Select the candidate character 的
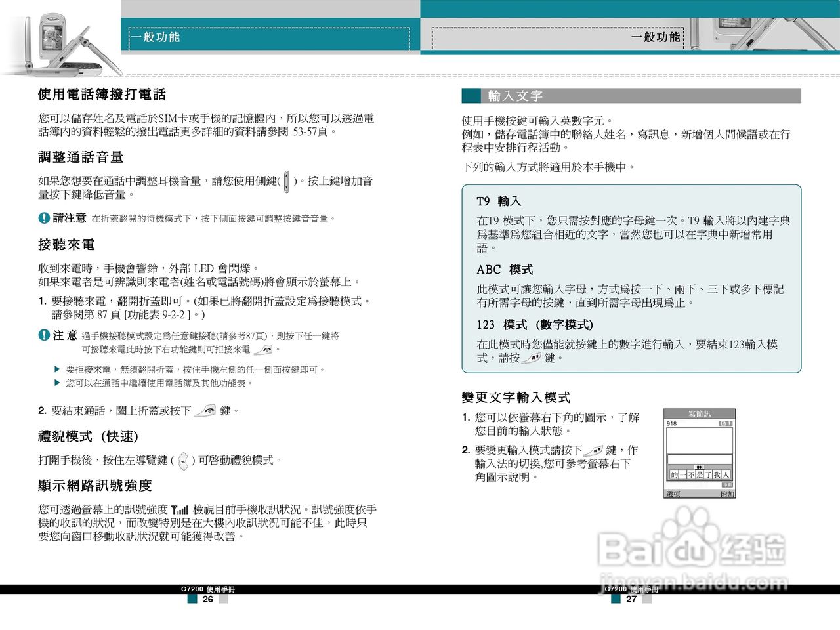Screen dimensions: 840x630 674,474
